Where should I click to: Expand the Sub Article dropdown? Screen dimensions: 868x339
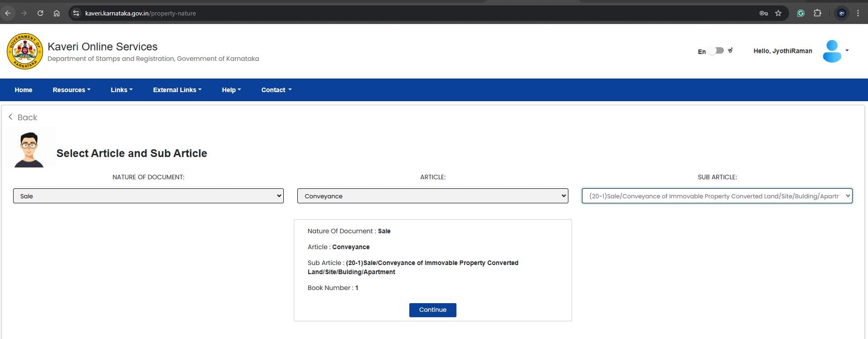pos(717,196)
